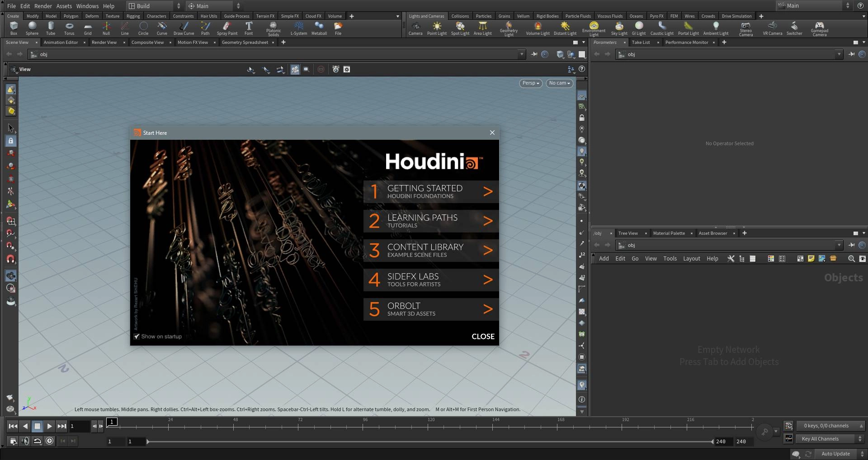The height and width of the screenshot is (460, 868).
Task: Add a Sky Light
Action: 619,28
